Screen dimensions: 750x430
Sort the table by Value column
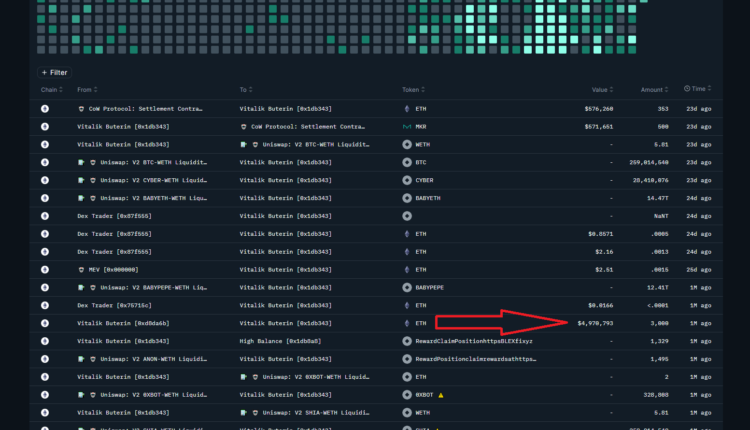tap(600, 89)
